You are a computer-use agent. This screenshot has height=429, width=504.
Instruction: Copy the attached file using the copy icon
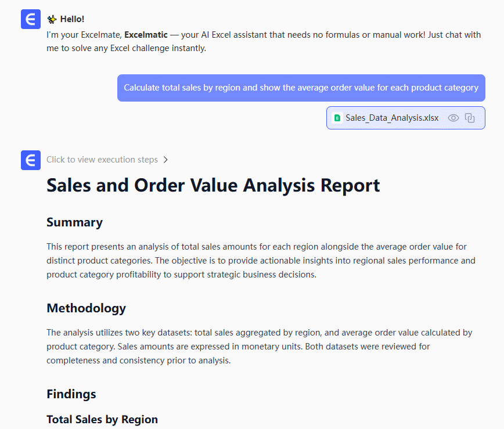pos(470,118)
